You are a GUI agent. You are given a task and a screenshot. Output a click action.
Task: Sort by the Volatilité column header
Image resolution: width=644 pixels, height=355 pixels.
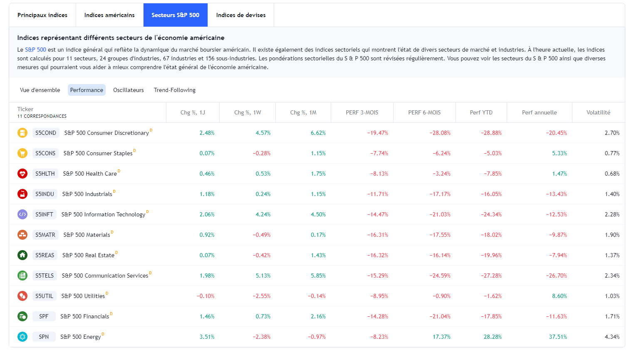pos(598,112)
